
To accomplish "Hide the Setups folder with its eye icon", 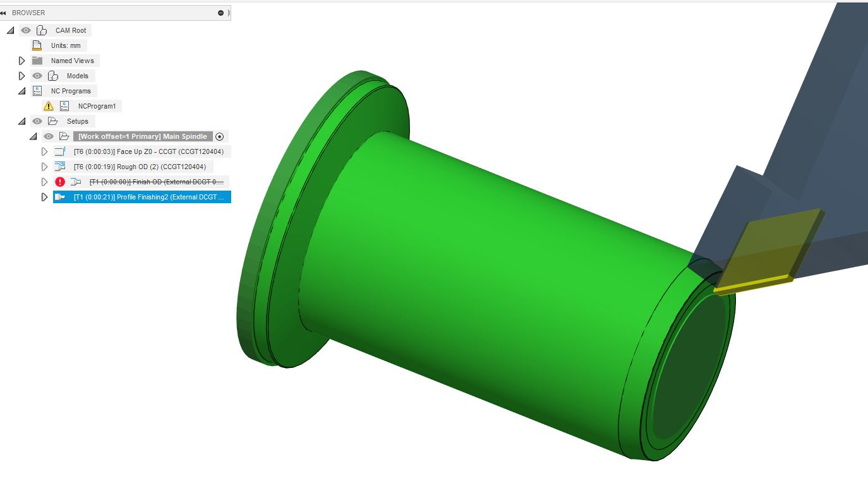I will coord(37,121).
